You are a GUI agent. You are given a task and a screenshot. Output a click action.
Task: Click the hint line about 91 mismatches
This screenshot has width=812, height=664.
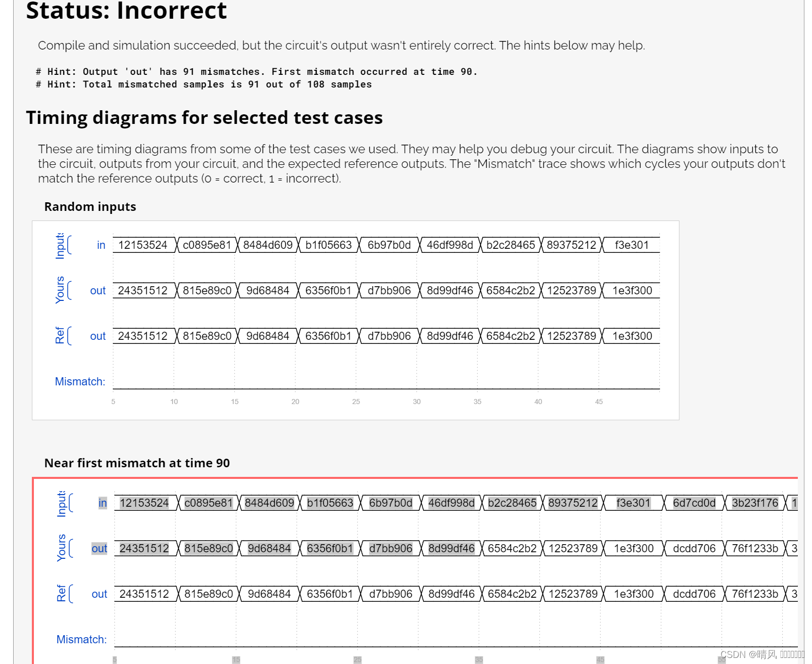256,72
